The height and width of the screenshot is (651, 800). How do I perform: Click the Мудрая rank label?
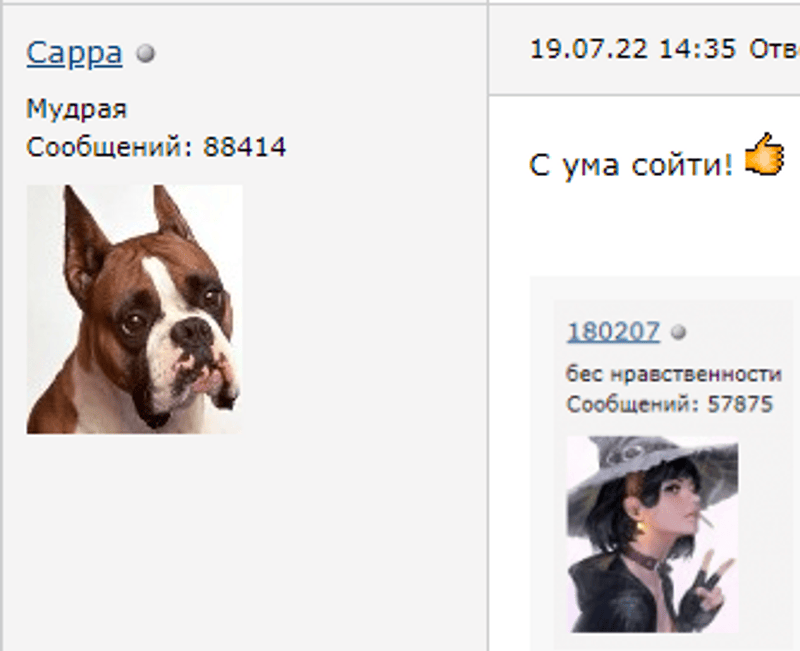pyautogui.click(x=76, y=109)
